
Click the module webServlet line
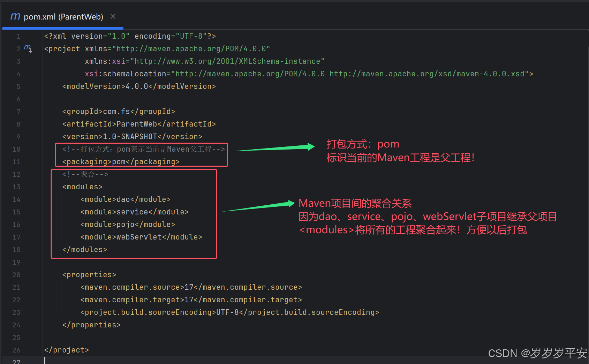(141, 237)
